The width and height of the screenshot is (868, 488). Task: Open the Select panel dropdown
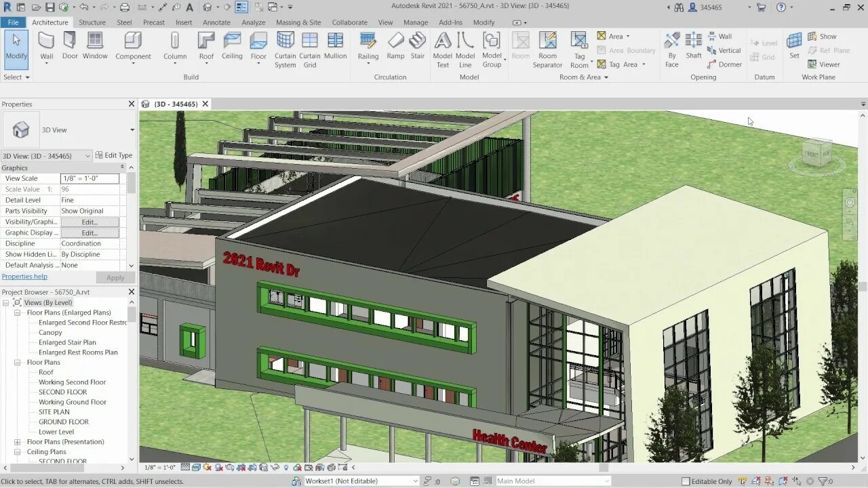(x=16, y=77)
